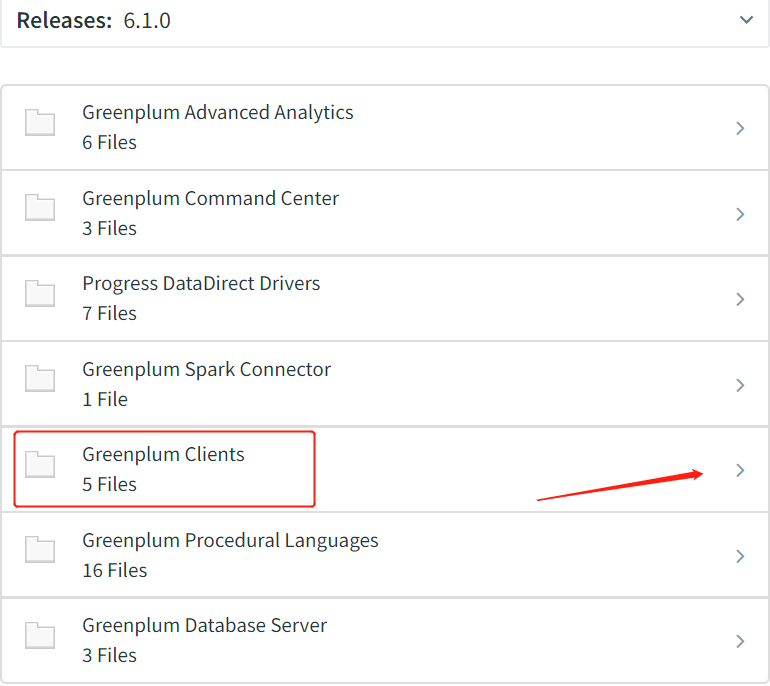Expand Greenplum Advanced Analytics with its chevron

click(x=740, y=128)
